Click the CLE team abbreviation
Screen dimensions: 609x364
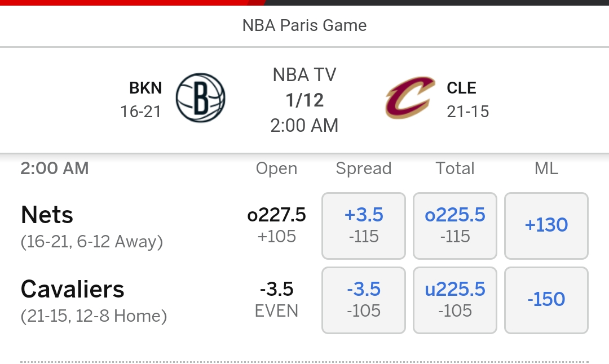461,87
